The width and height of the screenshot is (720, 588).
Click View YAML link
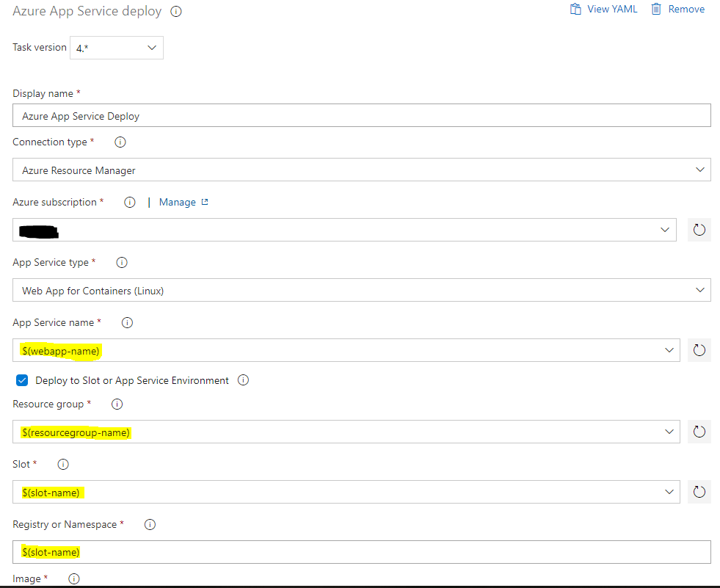pyautogui.click(x=604, y=10)
